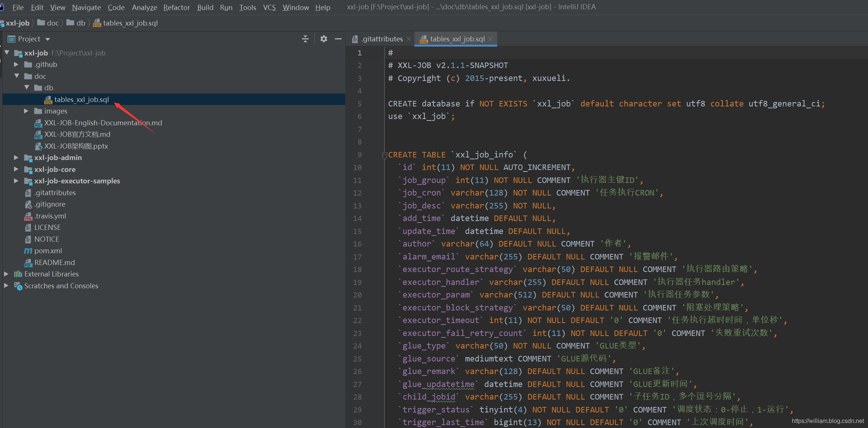
Task: Select XXL-JOB-English-Documentation.md file
Action: (x=103, y=123)
